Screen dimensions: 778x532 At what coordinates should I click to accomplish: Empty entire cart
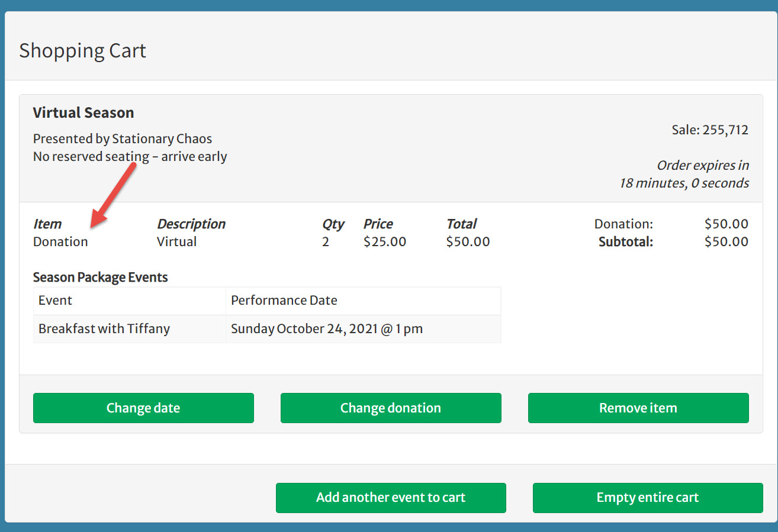648,498
